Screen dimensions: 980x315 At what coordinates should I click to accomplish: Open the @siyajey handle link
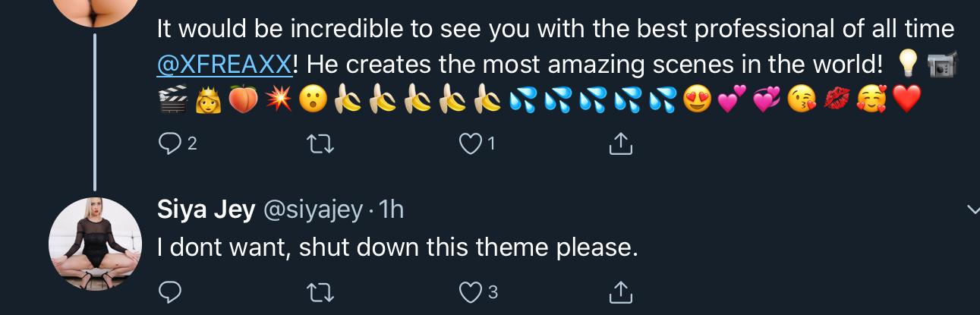(313, 209)
